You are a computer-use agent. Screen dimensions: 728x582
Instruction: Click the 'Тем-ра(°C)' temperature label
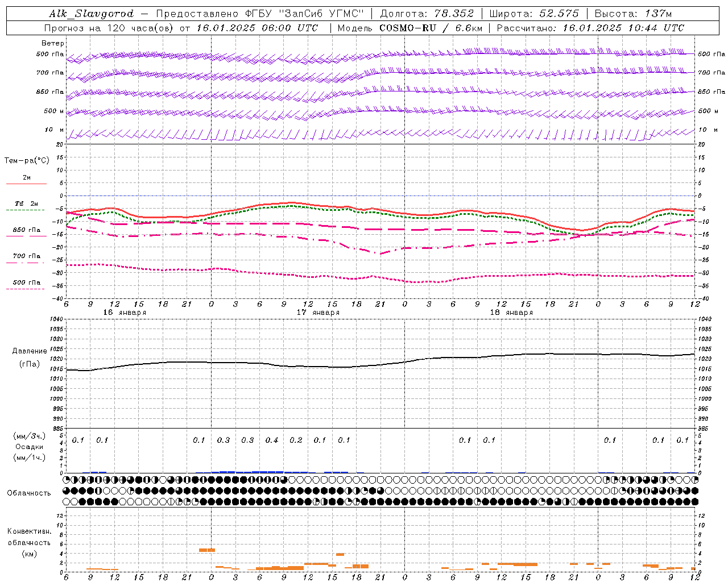(27, 161)
